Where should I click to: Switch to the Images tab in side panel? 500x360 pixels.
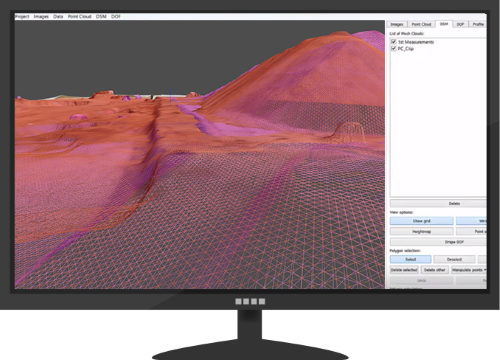[x=397, y=24]
